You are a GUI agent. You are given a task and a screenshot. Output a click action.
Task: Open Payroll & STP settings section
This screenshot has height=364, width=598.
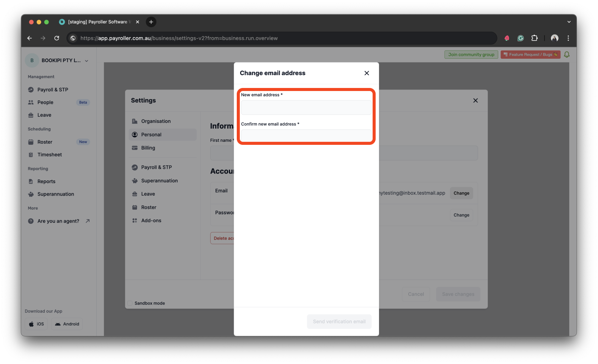[163, 167]
